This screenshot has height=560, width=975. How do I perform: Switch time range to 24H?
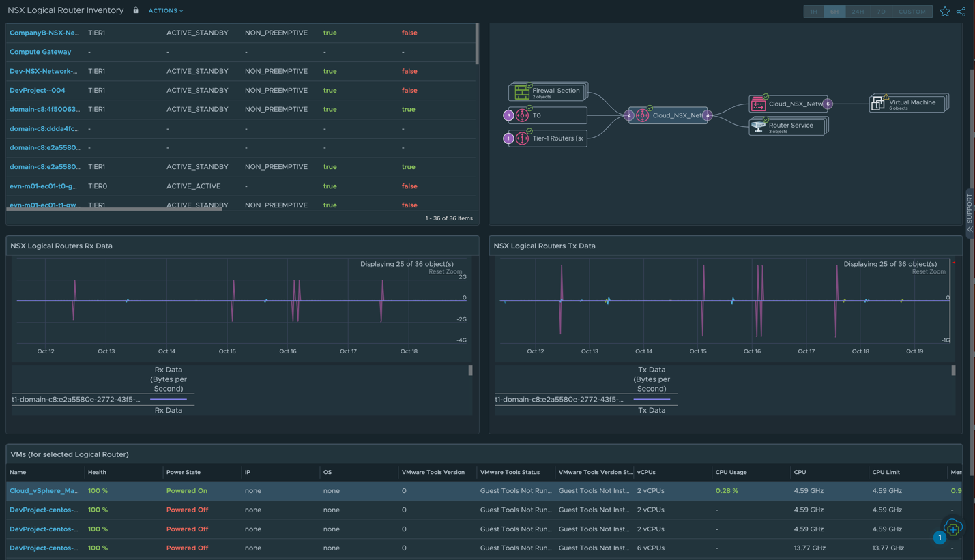(x=858, y=12)
